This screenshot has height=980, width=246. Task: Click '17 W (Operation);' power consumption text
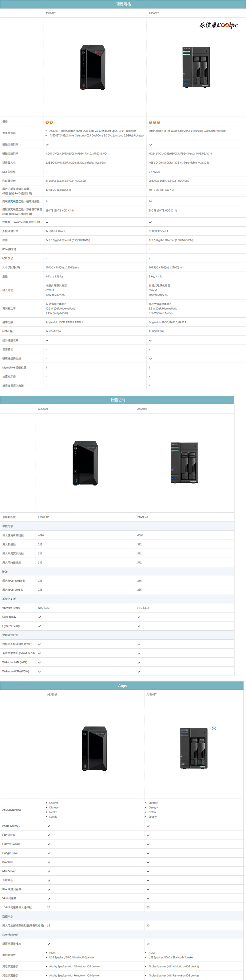56,304
